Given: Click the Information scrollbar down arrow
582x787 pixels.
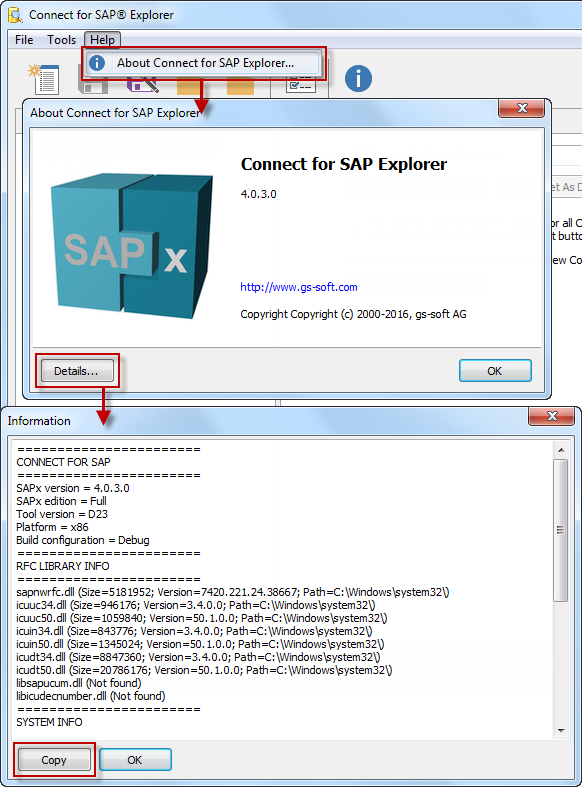Looking at the screenshot, I should tap(561, 731).
